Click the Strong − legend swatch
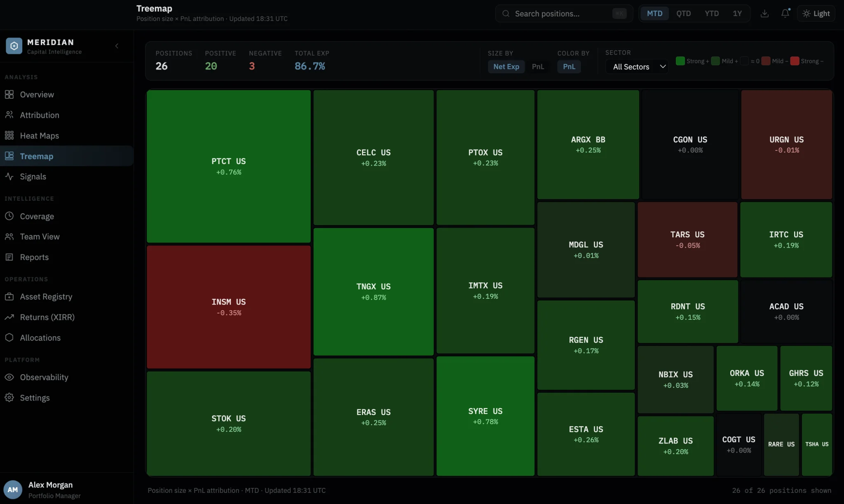The height and width of the screenshot is (504, 844). 795,61
